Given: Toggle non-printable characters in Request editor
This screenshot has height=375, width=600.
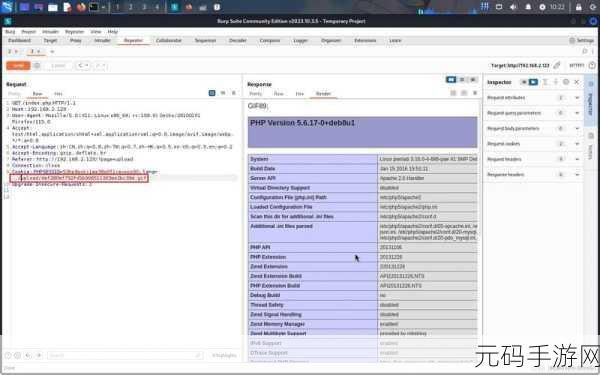Looking at the screenshot, I should coord(223,93).
